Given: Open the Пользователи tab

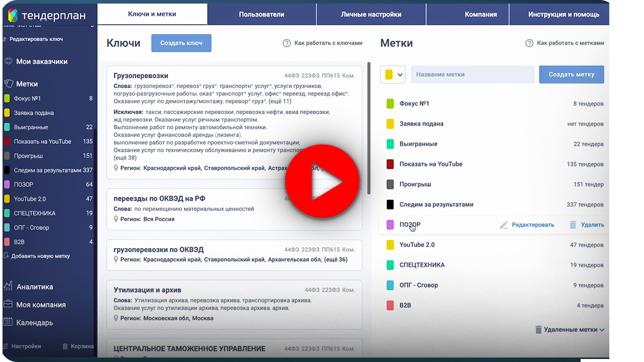Looking at the screenshot, I should (262, 14).
